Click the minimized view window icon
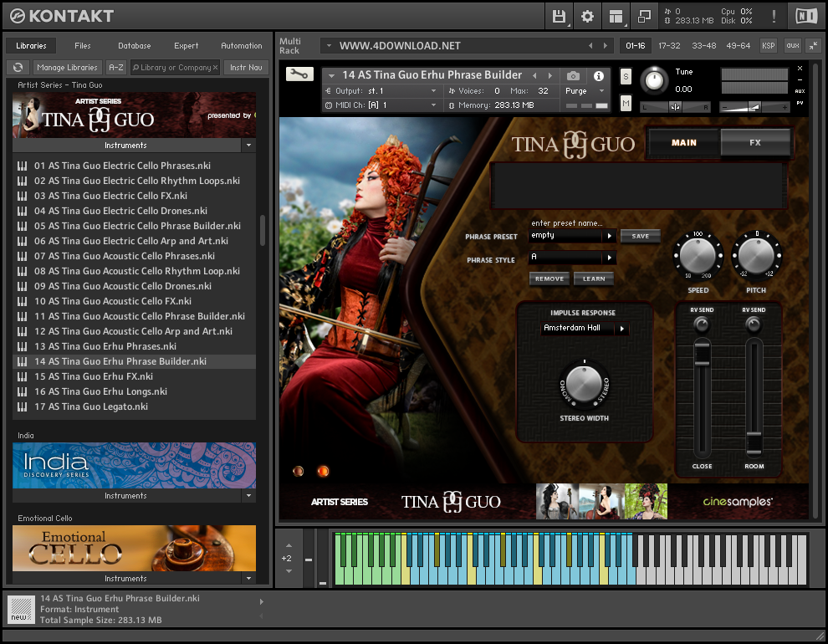The image size is (828, 644). (x=644, y=17)
